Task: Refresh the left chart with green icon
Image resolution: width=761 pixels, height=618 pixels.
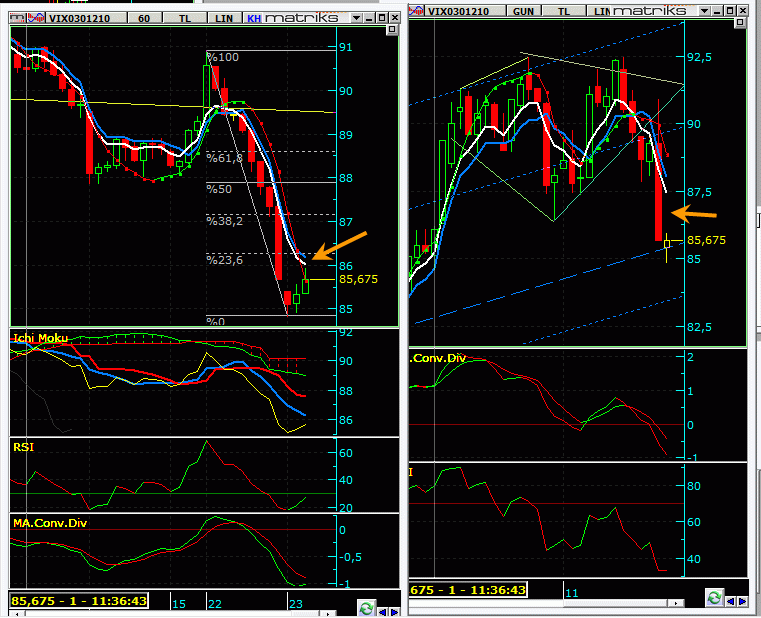Action: [367, 607]
